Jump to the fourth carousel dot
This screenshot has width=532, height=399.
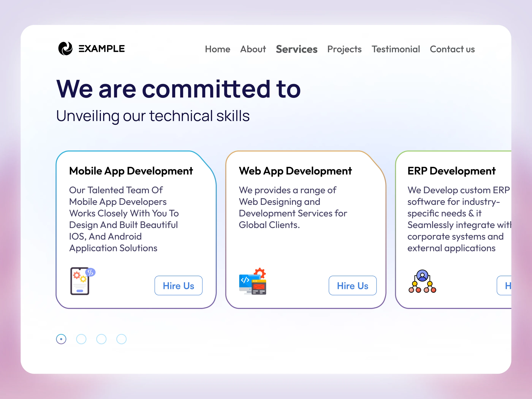tap(121, 339)
